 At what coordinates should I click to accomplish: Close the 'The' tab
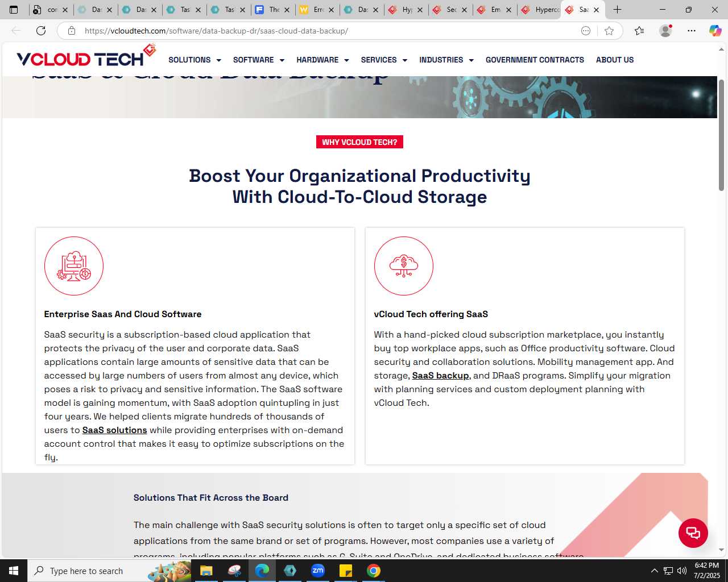pos(287,10)
